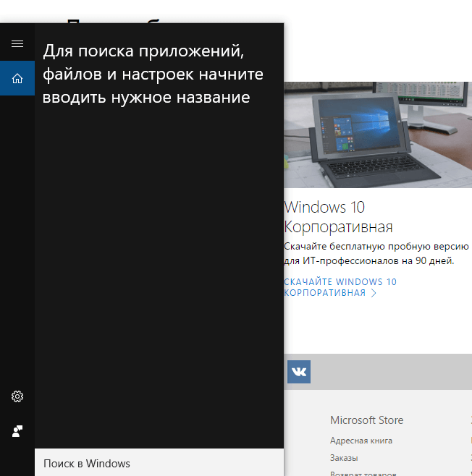Click the "Скачайте бесплатную пробную версию" description text
The image size is (472, 476).
(x=376, y=253)
